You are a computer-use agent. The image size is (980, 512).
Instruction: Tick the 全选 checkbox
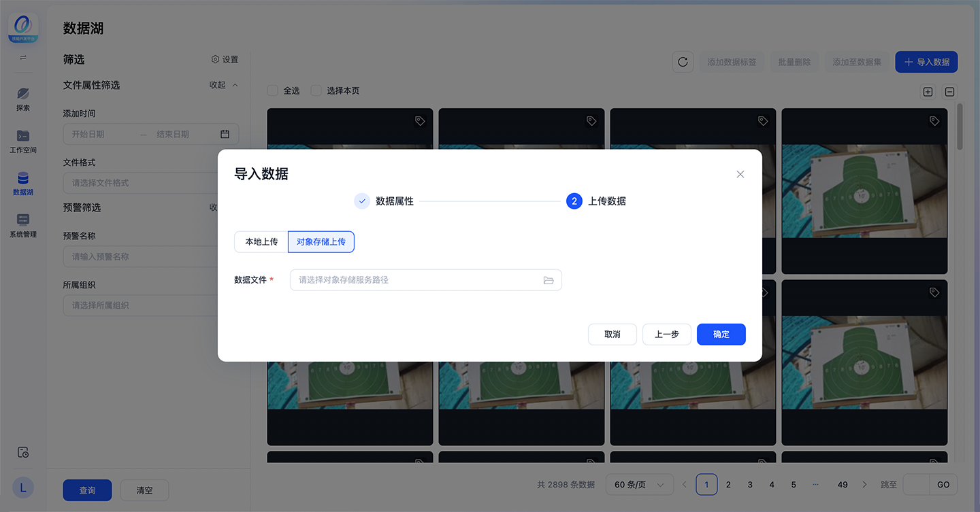[272, 90]
